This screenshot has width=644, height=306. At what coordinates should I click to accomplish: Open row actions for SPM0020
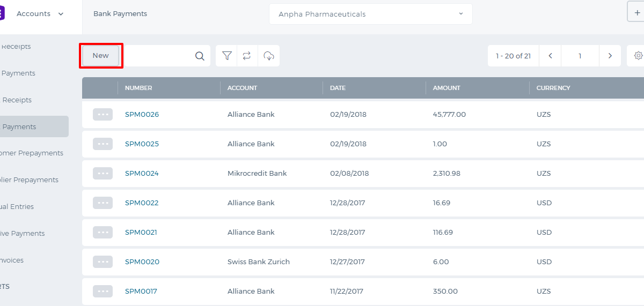103,262
